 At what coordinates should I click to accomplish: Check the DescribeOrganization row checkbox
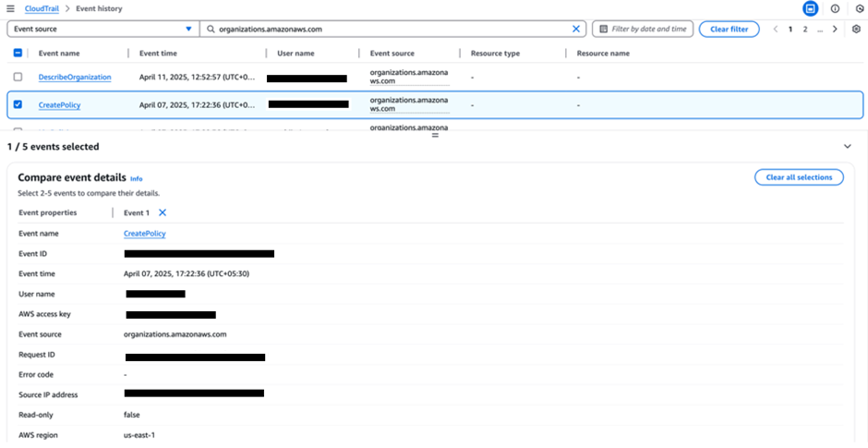tap(18, 77)
